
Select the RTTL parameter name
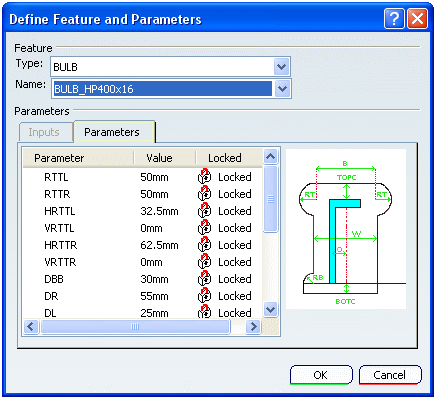56,177
